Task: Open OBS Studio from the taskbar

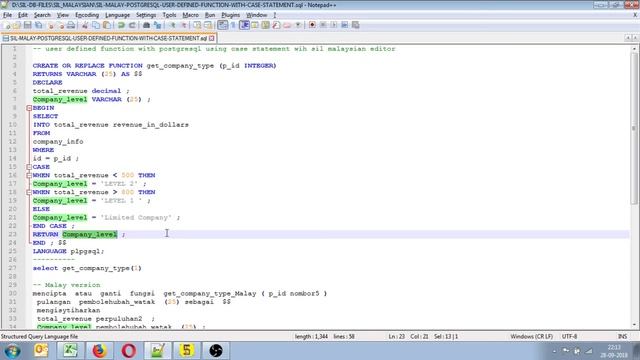Action: 216,351
